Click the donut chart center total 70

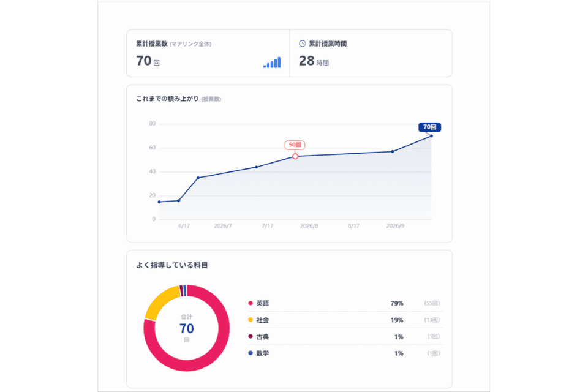coord(187,328)
